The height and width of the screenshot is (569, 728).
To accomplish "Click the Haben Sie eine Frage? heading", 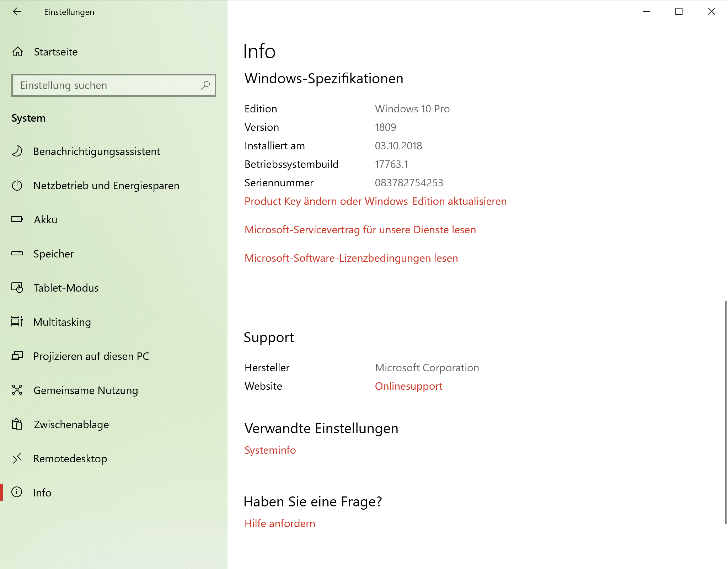I will click(313, 501).
